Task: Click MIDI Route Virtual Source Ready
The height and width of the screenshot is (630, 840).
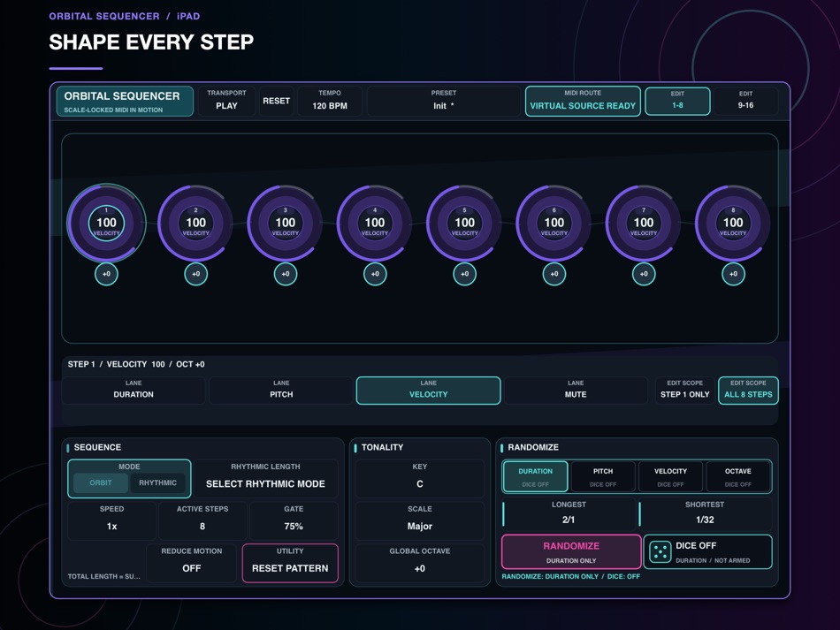Action: [x=583, y=101]
